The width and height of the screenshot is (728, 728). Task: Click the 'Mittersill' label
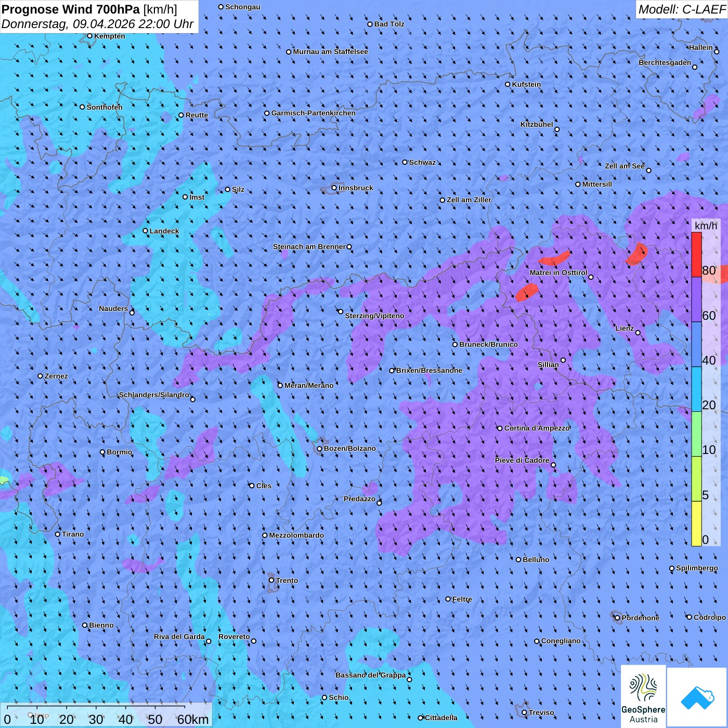(597, 184)
